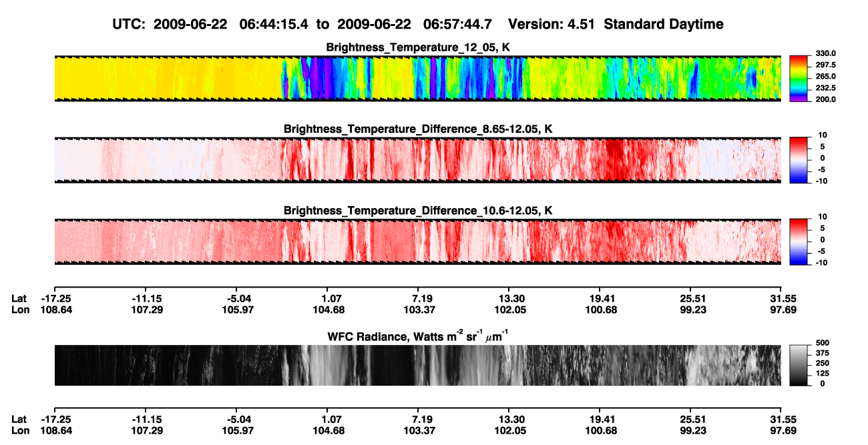Click the 10.6-12.05 difference color bar
This screenshot has height=445, width=868.
pos(799,242)
